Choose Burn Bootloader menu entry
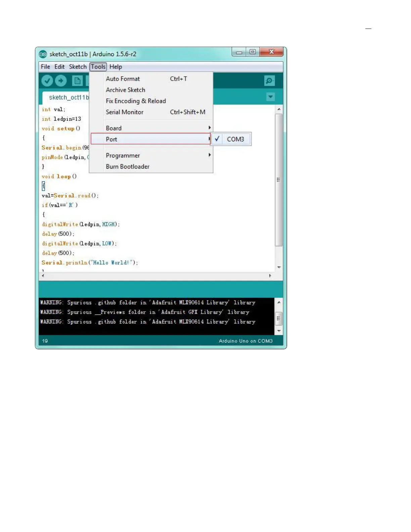This screenshot has width=411, height=532. tap(151, 167)
